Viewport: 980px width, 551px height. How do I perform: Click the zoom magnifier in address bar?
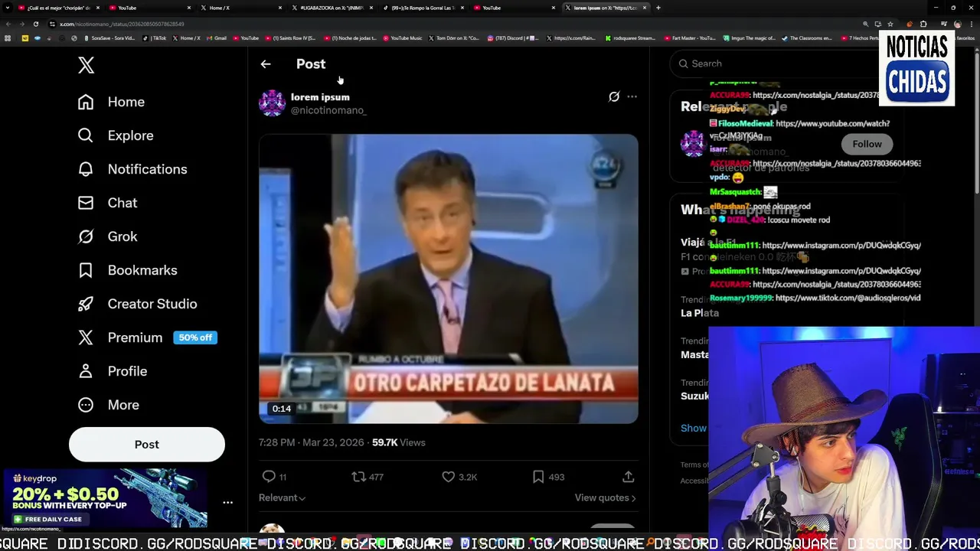865,24
